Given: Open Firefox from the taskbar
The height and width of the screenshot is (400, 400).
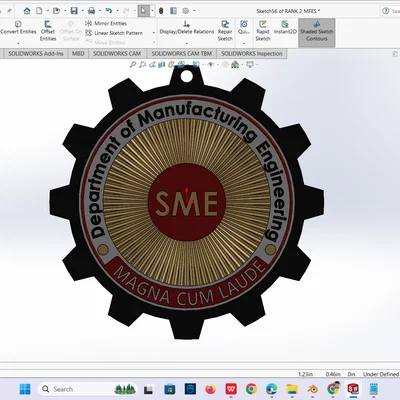Looking at the screenshot, I should pos(210,389).
